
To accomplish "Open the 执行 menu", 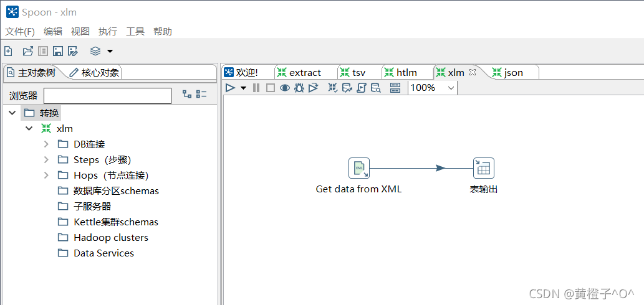I will [x=108, y=32].
